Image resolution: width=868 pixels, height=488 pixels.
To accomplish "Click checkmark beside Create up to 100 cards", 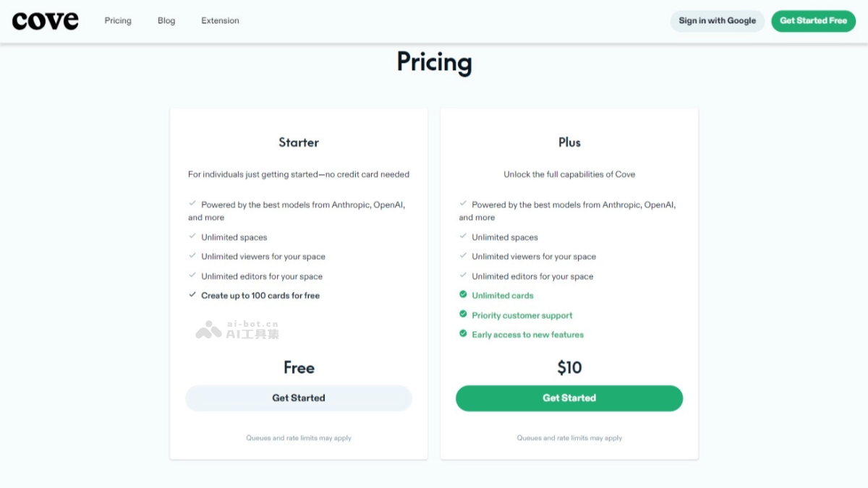I will click(x=192, y=295).
